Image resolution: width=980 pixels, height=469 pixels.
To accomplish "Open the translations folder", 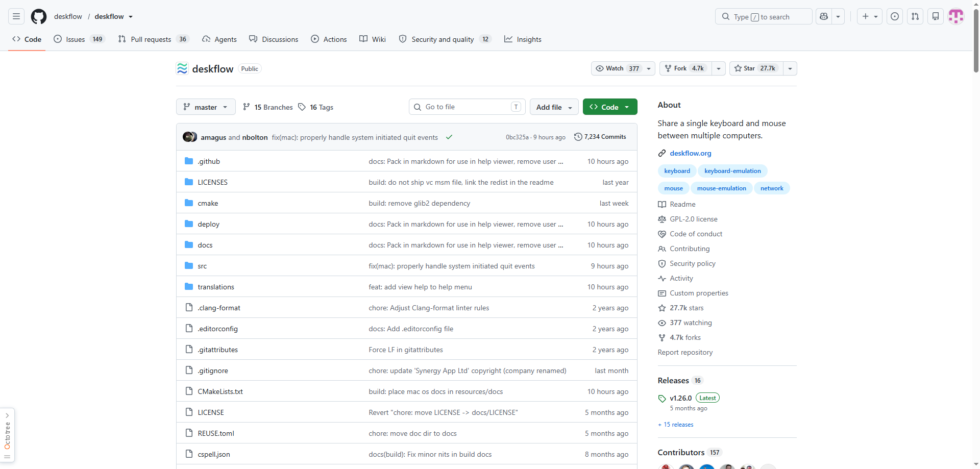I will click(216, 287).
